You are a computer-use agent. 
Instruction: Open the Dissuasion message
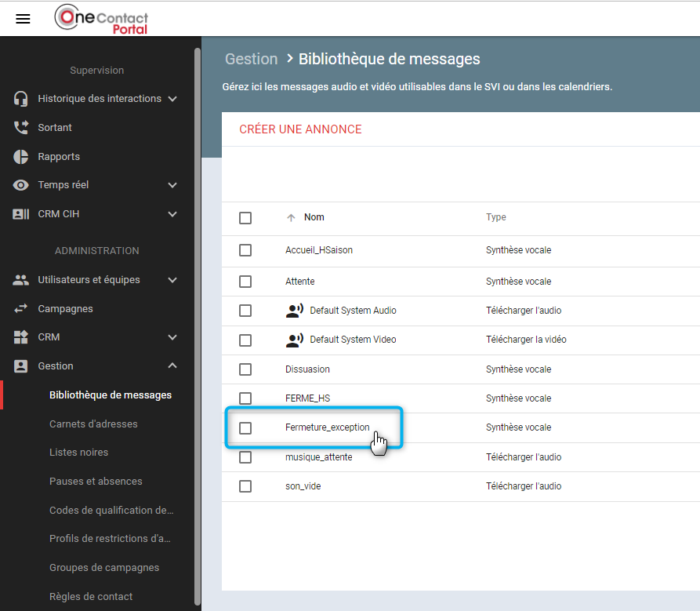[x=307, y=369]
